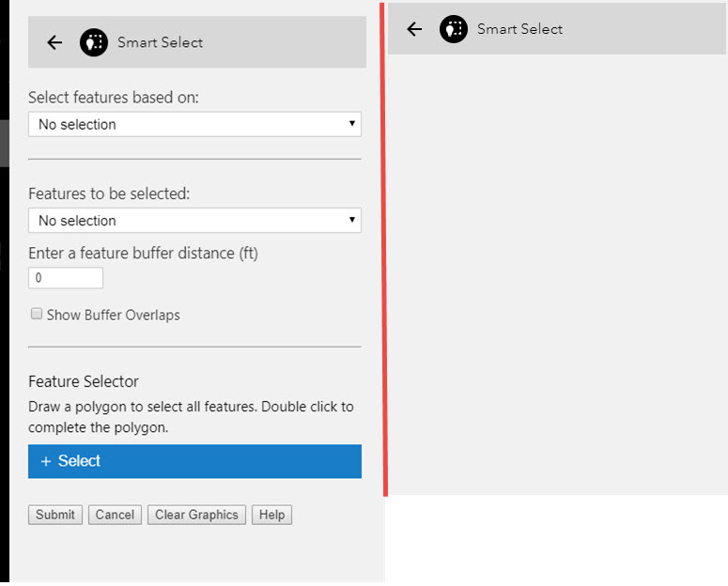This screenshot has height=586, width=728.
Task: Click 'Select features based on:' label
Action: pos(114,98)
